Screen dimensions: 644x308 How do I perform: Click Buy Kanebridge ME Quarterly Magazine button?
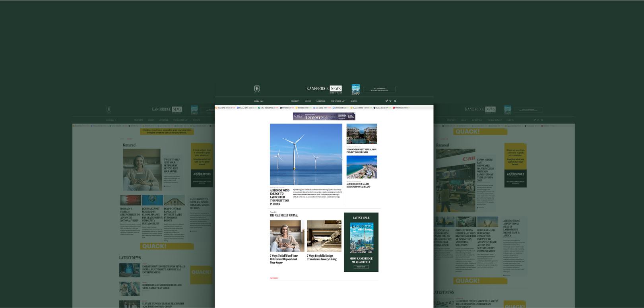[379, 89]
